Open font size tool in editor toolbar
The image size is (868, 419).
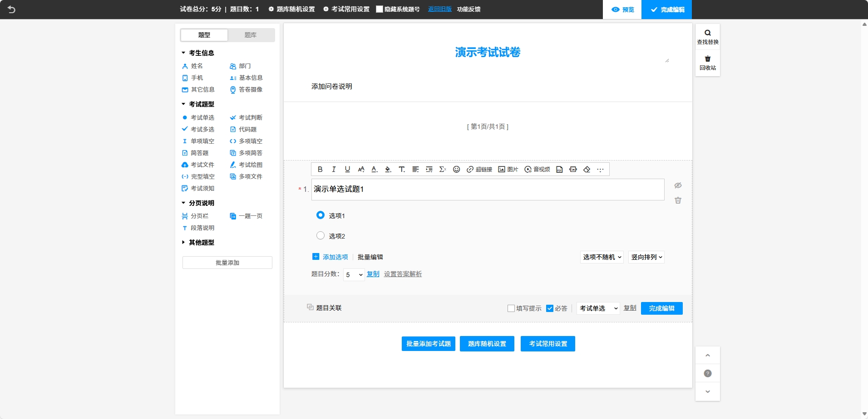point(361,169)
